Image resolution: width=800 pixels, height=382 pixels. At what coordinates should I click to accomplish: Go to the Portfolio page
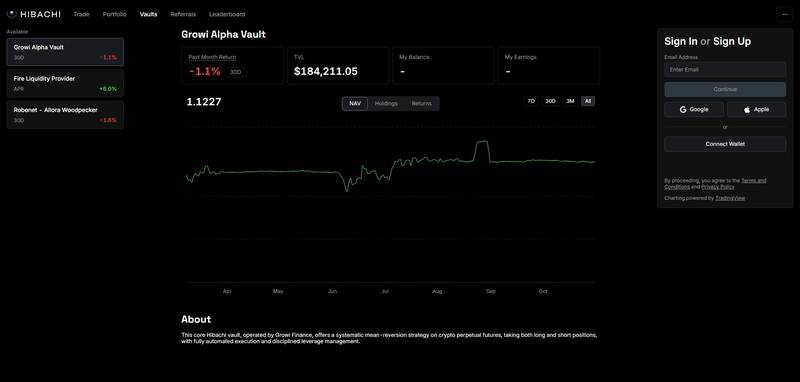114,14
